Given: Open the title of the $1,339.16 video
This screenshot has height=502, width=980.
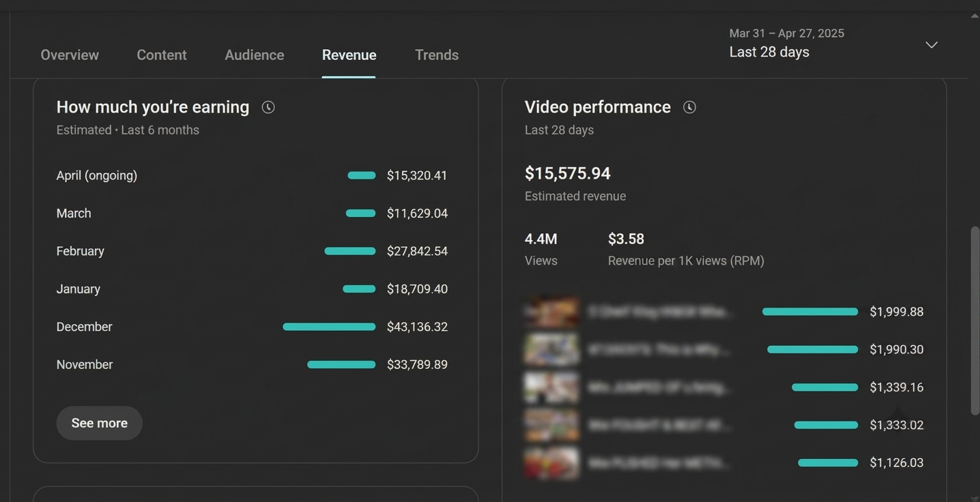Looking at the screenshot, I should pyautogui.click(x=659, y=387).
